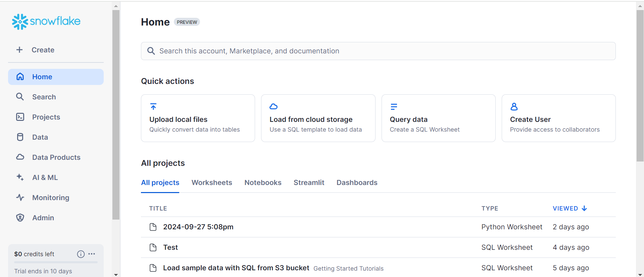Image resolution: width=644 pixels, height=277 pixels.
Task: Click the AI & ML sparkle icon
Action: click(20, 177)
